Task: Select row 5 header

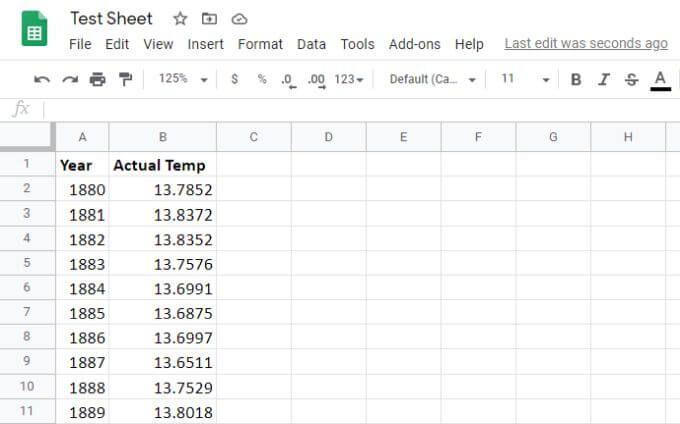Action: pyautogui.click(x=27, y=263)
